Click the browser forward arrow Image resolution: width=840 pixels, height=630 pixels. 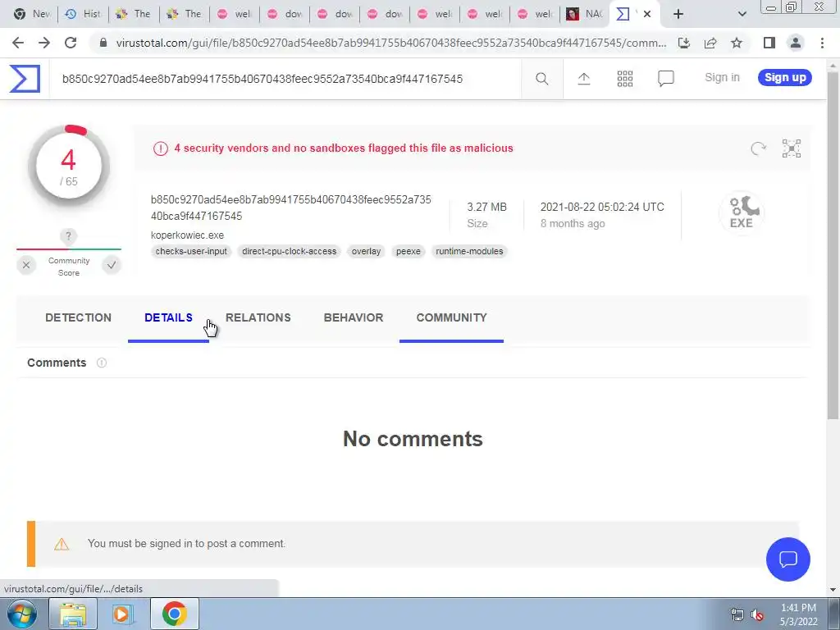[x=44, y=43]
